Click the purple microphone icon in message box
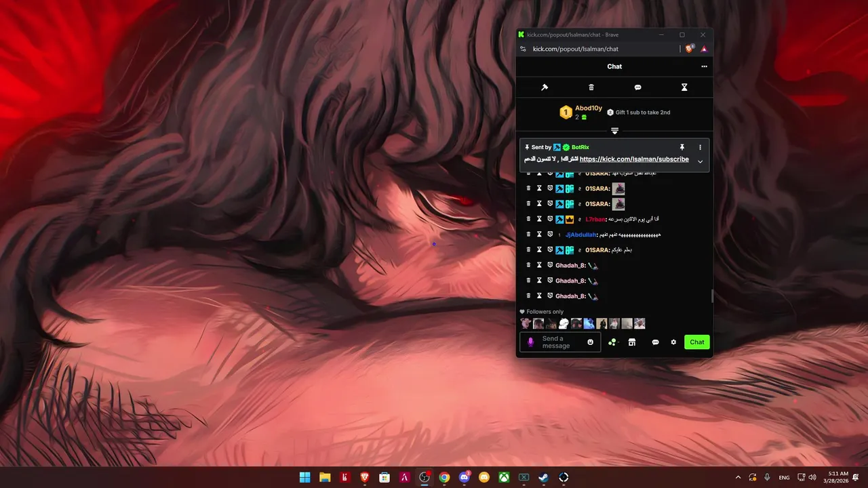 [x=531, y=342]
